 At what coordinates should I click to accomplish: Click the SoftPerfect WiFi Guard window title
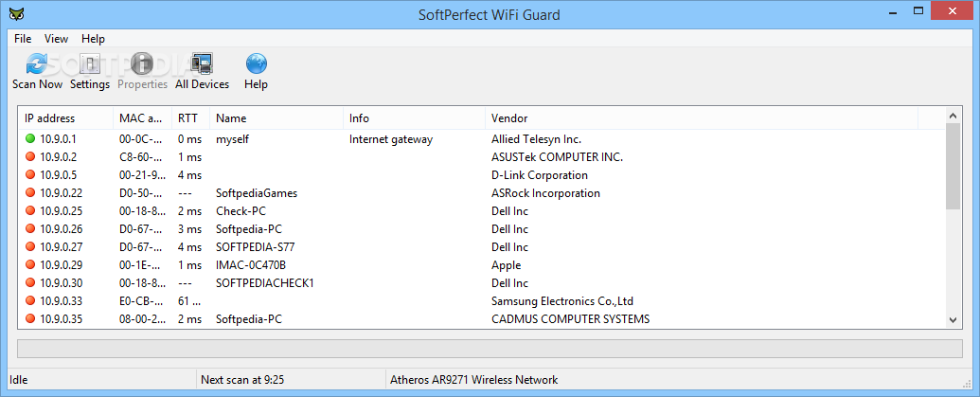point(490,15)
